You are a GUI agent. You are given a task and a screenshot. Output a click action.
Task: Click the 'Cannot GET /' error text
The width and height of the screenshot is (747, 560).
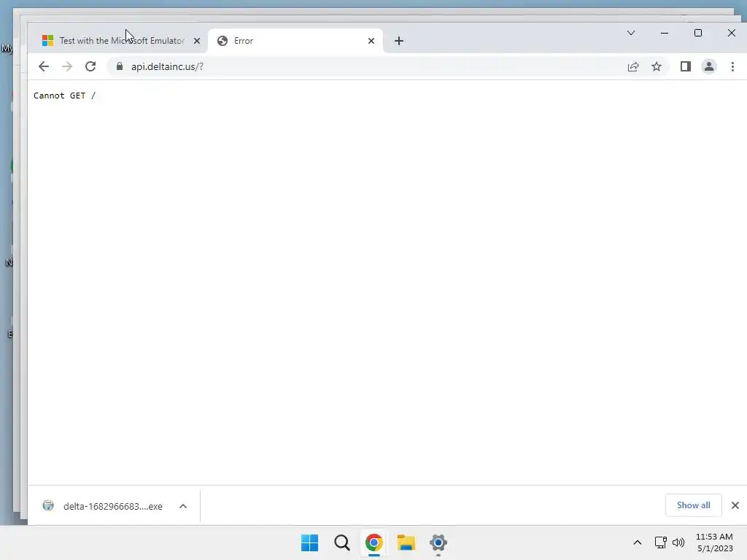pyautogui.click(x=64, y=96)
